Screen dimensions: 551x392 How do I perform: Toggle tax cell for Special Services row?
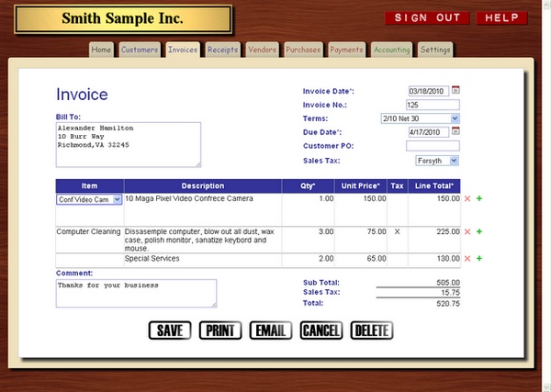point(398,260)
